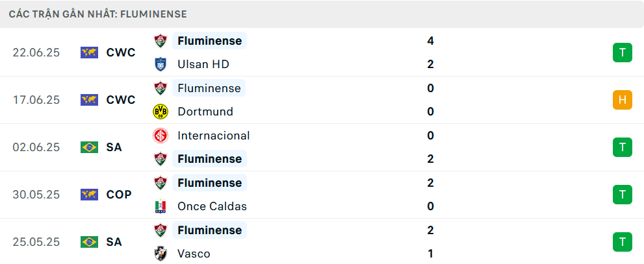The height and width of the screenshot is (264, 644).
Task: Open the Ulsan HD team link
Action: (x=203, y=64)
